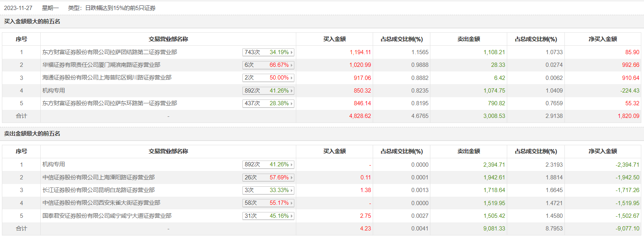Click 机构专用 in the top sellers table
Image resolution: width=644 pixels, height=237 pixels.
(x=54, y=164)
